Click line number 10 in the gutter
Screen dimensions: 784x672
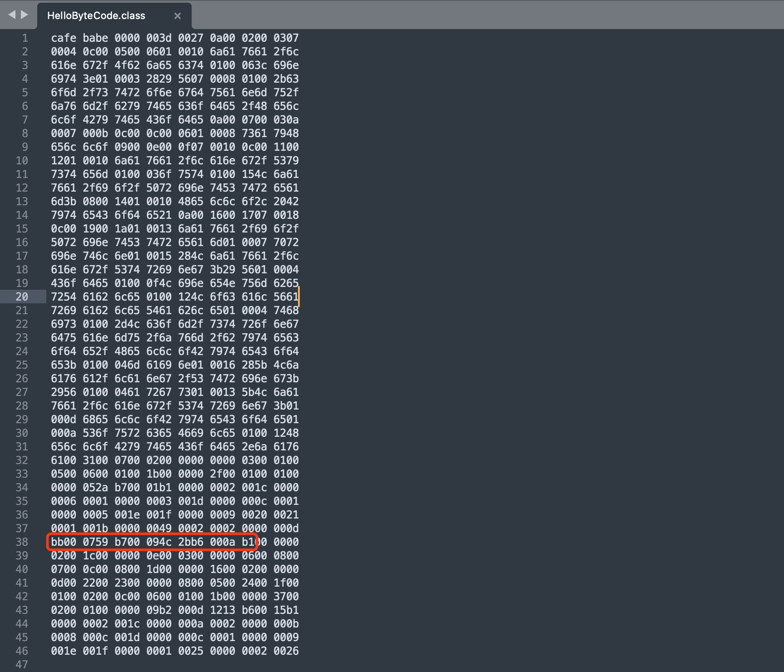coord(22,161)
